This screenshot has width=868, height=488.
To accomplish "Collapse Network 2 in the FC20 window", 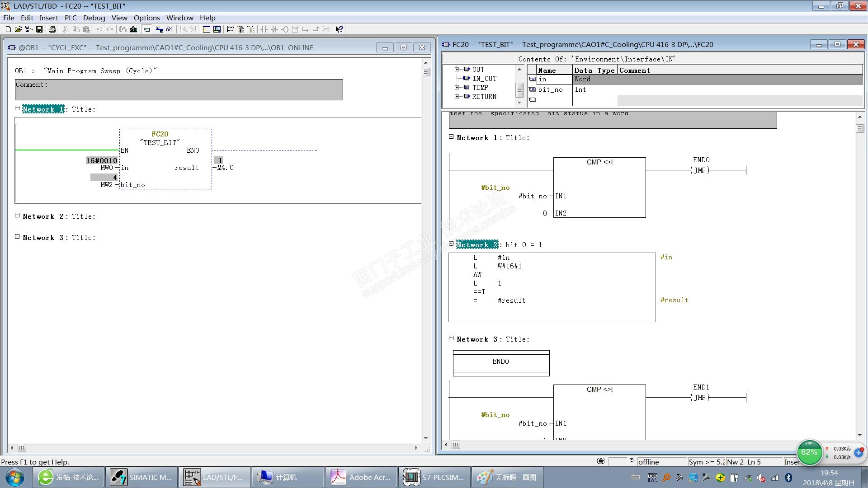I will coord(451,244).
